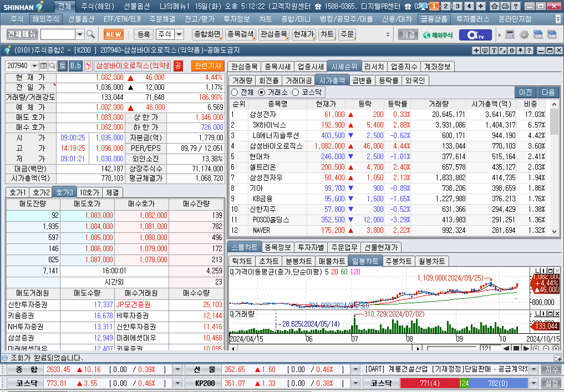Zoom out the chart with minus magnifier
564x392 pixels.
(546, 348)
